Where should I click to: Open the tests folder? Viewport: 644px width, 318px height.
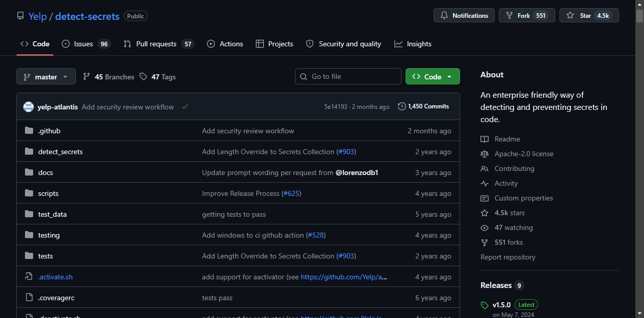click(x=45, y=256)
